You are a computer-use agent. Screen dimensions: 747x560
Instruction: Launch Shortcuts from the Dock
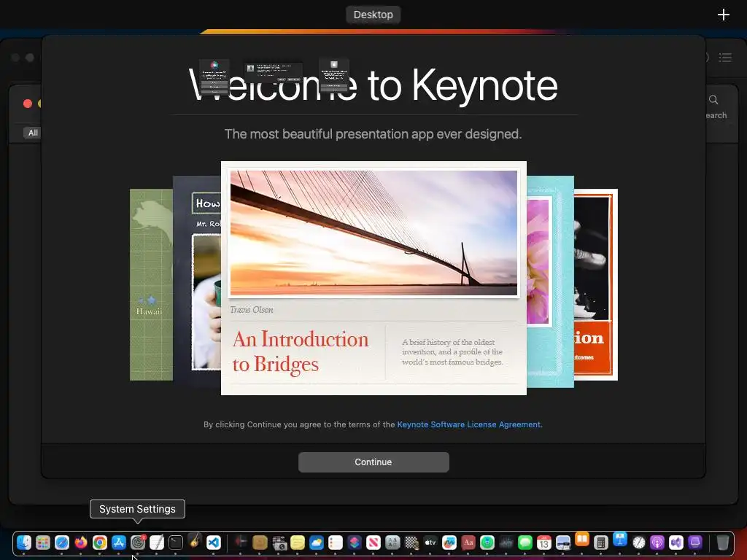[x=355, y=542]
